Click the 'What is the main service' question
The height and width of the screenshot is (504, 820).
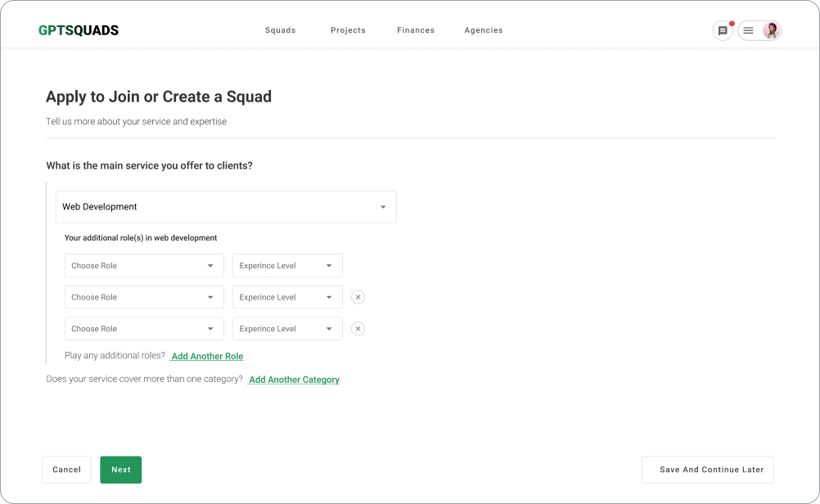[x=150, y=166]
